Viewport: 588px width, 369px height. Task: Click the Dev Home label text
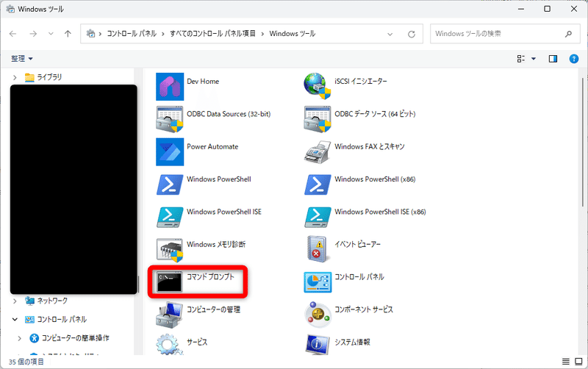pos(203,82)
